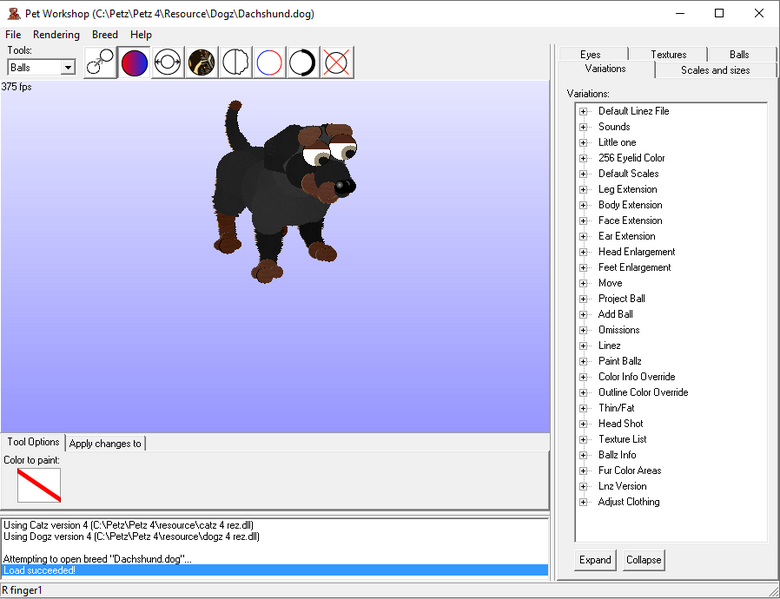Screen dimensions: 780x599
Task: Select the Tool Options tab
Action: point(33,442)
